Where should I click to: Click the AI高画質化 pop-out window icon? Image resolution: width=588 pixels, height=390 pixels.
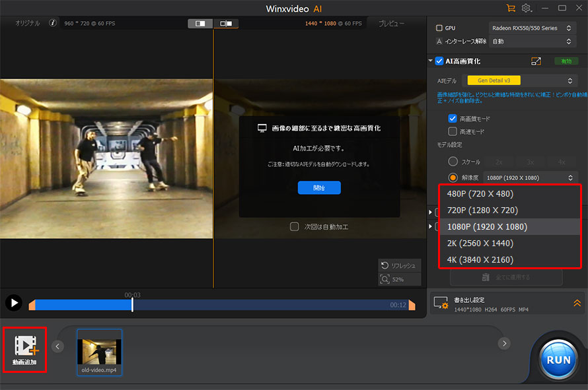click(536, 61)
